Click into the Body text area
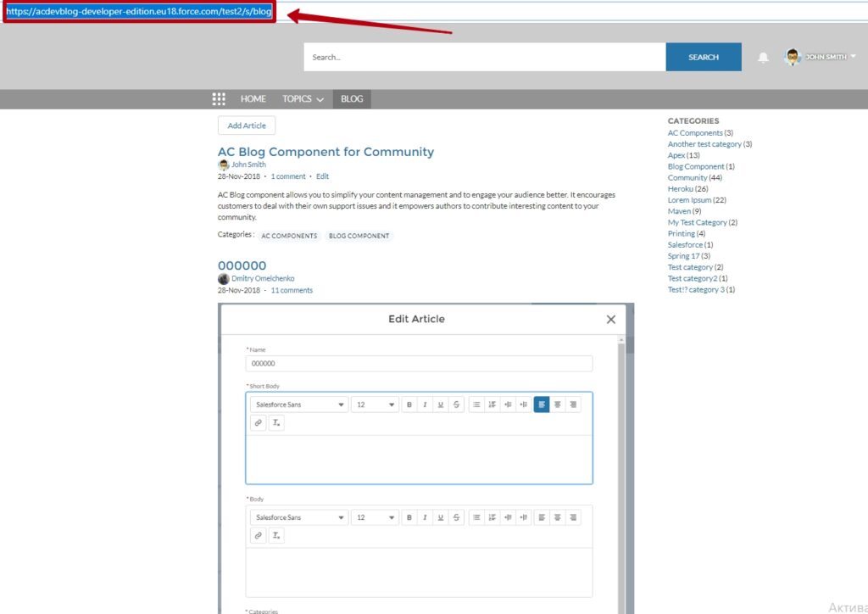Viewport: 868px width, 614px height. pyautogui.click(x=419, y=572)
